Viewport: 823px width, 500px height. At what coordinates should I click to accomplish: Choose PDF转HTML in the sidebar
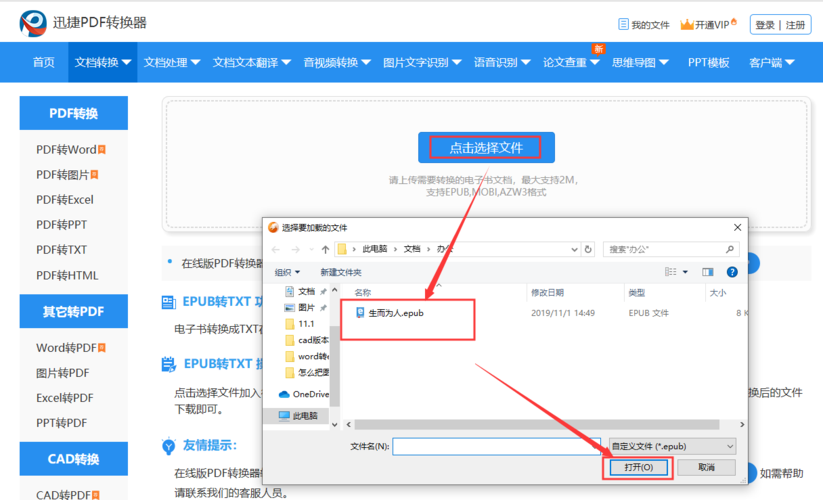[67, 275]
